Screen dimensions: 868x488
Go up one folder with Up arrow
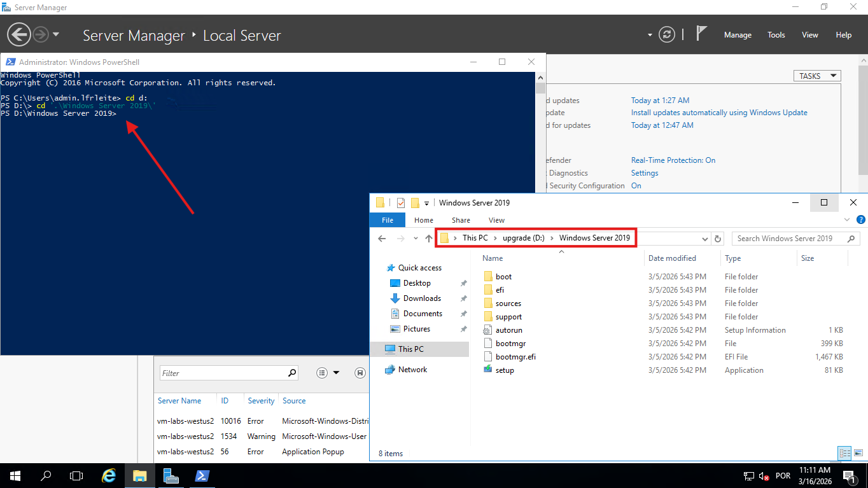[x=429, y=239]
